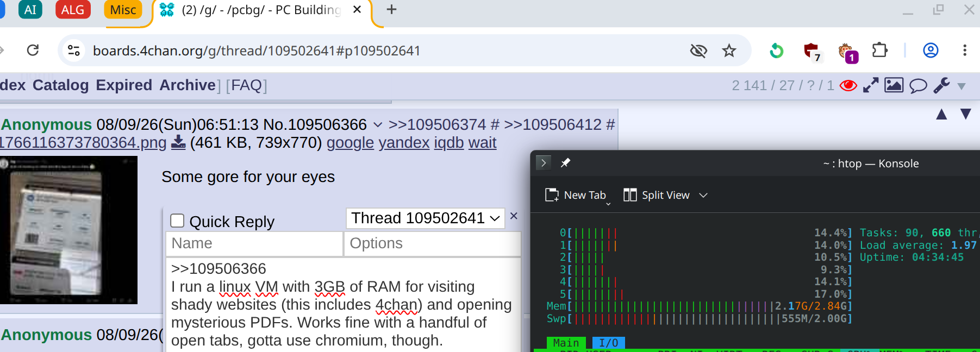Open the red shield extension showing 7
Screen dimensions: 980x352
click(x=812, y=52)
